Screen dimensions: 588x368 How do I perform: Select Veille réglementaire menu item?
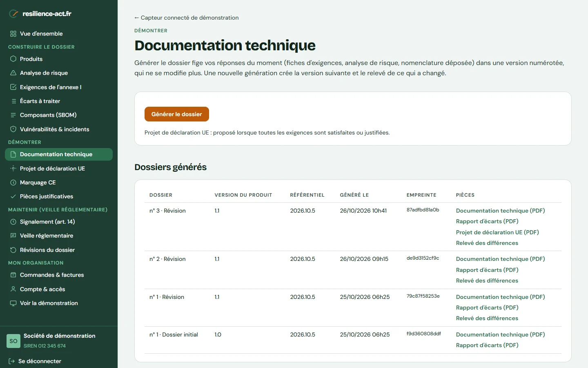59,236
